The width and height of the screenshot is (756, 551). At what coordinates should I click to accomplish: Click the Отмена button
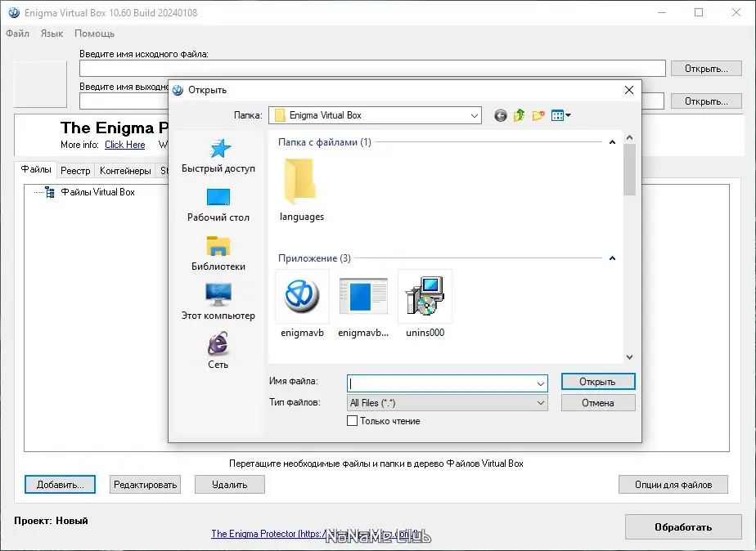[598, 403]
